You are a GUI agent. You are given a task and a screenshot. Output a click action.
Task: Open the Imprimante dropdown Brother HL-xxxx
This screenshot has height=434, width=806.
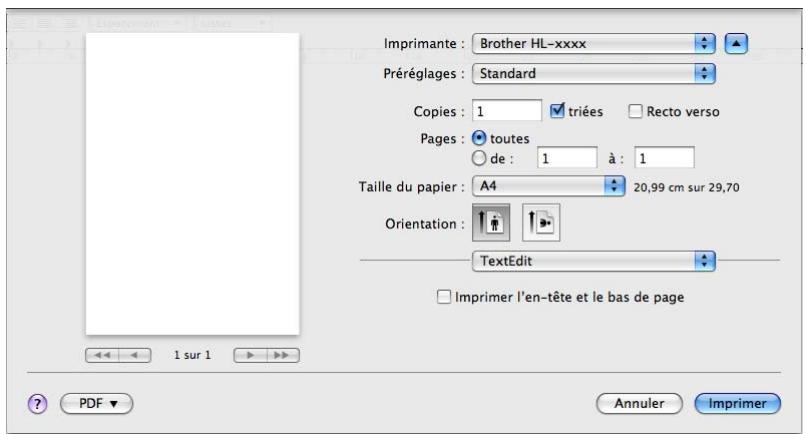point(594,44)
